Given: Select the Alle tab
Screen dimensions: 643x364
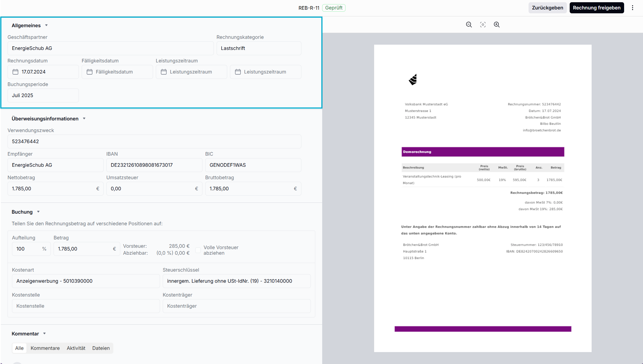Looking at the screenshot, I should click(x=19, y=348).
